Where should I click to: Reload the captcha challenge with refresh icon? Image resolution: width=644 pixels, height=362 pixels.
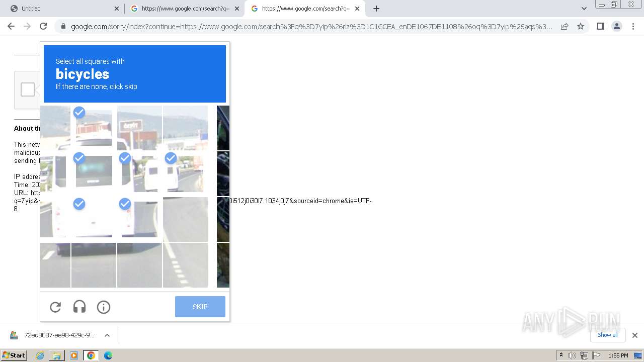click(x=55, y=307)
